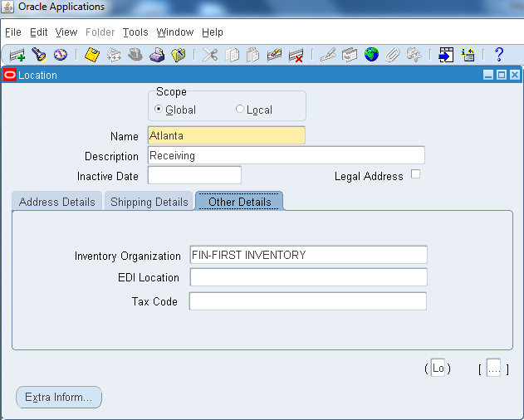This screenshot has height=420, width=524.
Task: Click the descriptive flexfield bracket box
Action: (x=493, y=368)
